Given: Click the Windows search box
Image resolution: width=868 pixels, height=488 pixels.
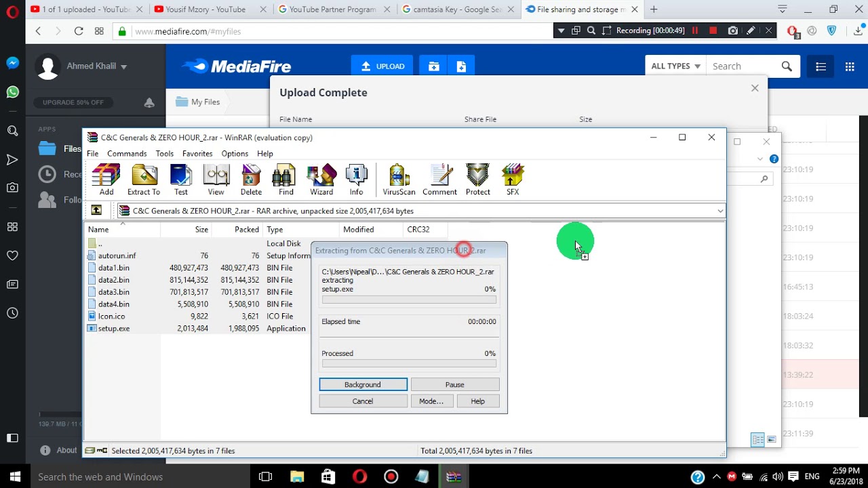Looking at the screenshot, I should pos(140,477).
